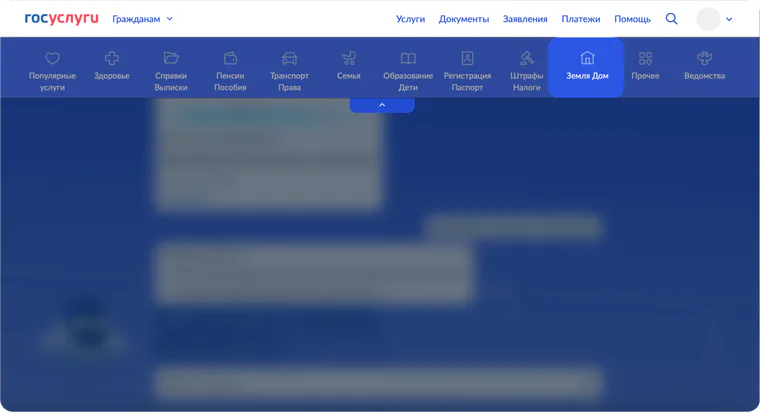Open the Популярные услуги heart category
The height and width of the screenshot is (412, 760).
point(52,71)
